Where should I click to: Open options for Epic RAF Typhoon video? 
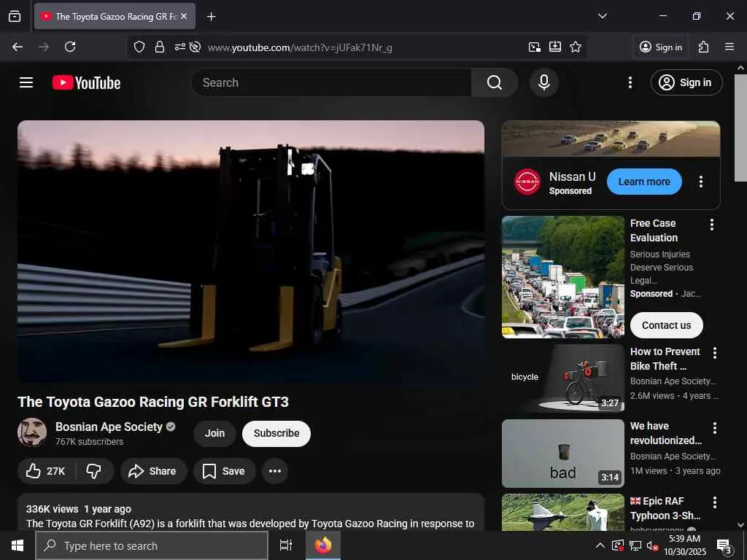tap(715, 502)
